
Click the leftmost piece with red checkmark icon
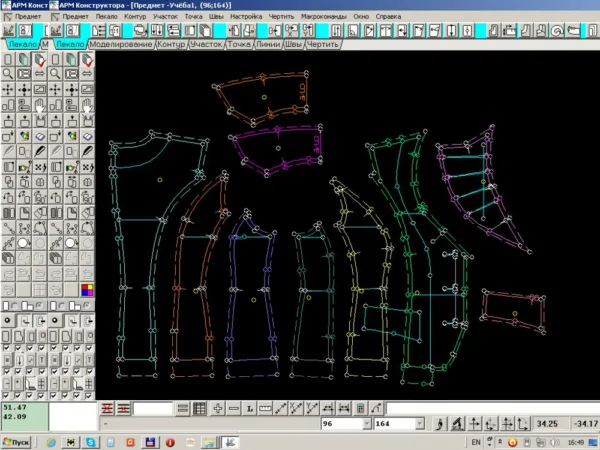click(40, 60)
